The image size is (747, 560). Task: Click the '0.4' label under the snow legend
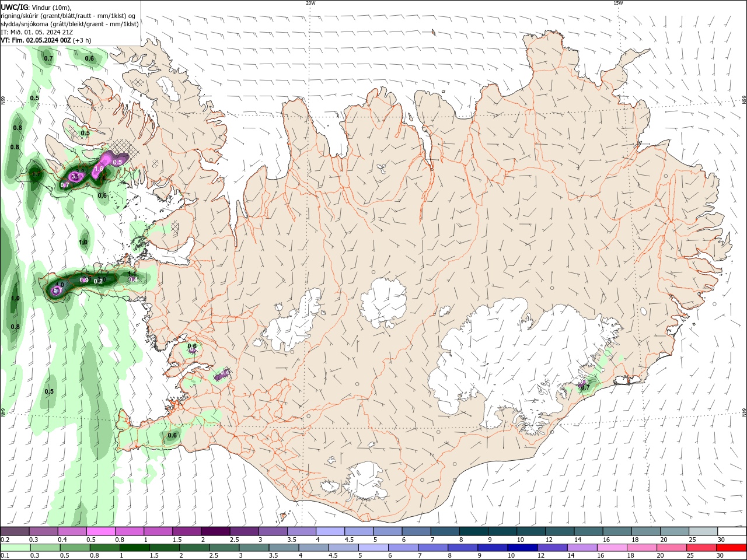(62, 540)
